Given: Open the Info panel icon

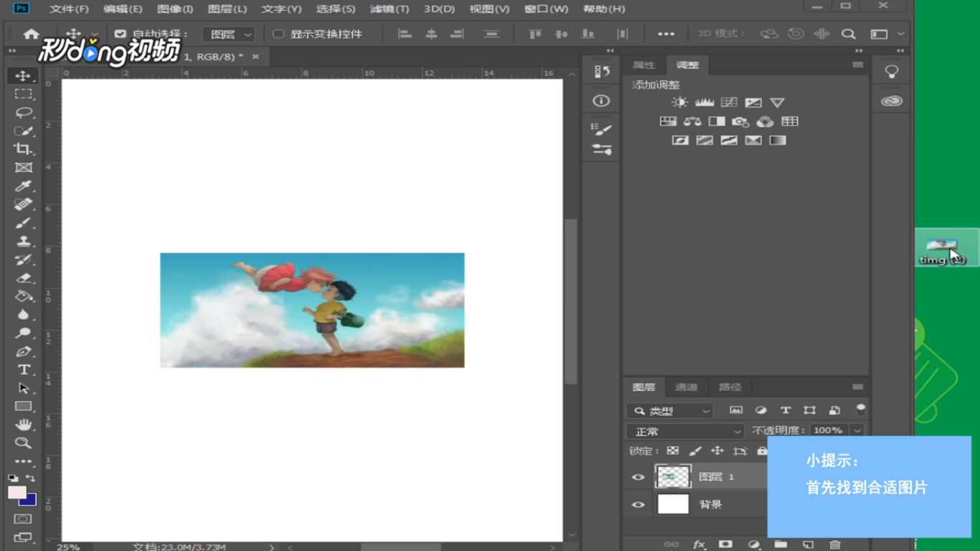Looking at the screenshot, I should pos(601,100).
